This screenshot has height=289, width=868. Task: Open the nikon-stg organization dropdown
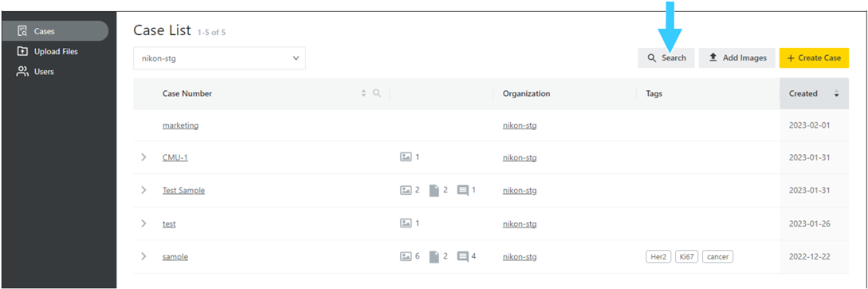[219, 57]
